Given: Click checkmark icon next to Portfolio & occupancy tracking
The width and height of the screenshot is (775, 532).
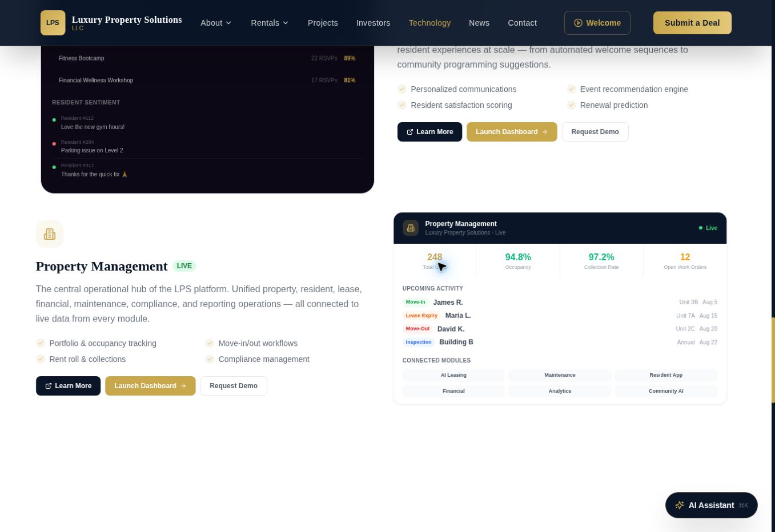Looking at the screenshot, I should (x=41, y=343).
